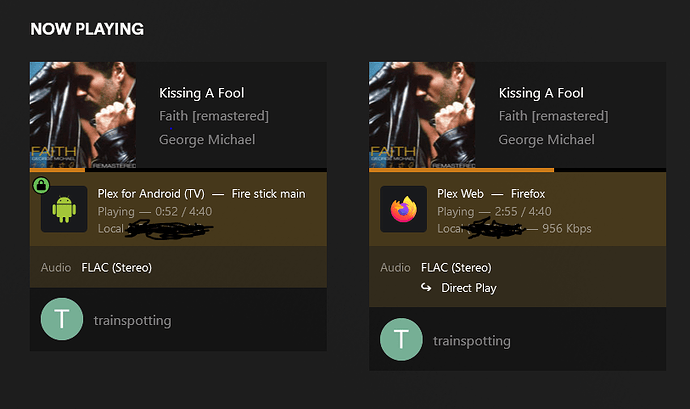This screenshot has width=690, height=409.
Task: Open the Faith [remastered] album in the Plex Web card
Action: (x=553, y=116)
